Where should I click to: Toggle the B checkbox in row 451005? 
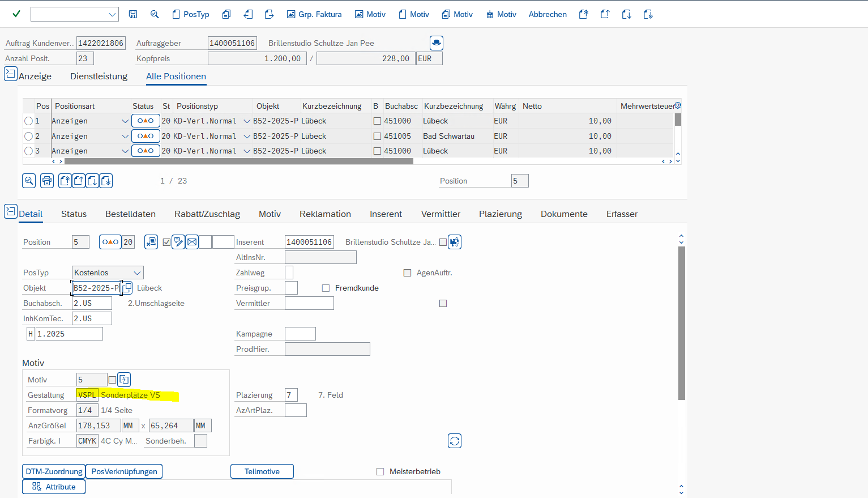click(x=378, y=136)
